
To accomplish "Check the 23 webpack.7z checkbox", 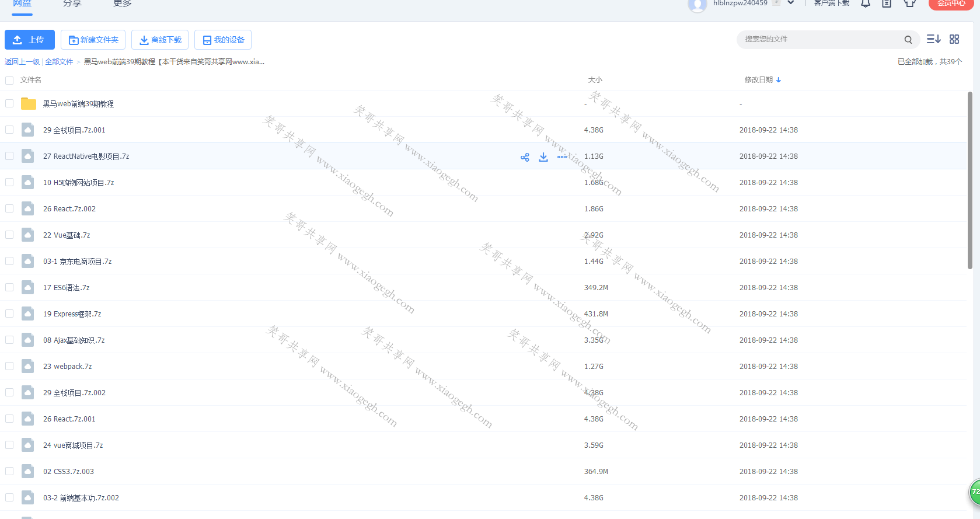I will click(x=9, y=366).
